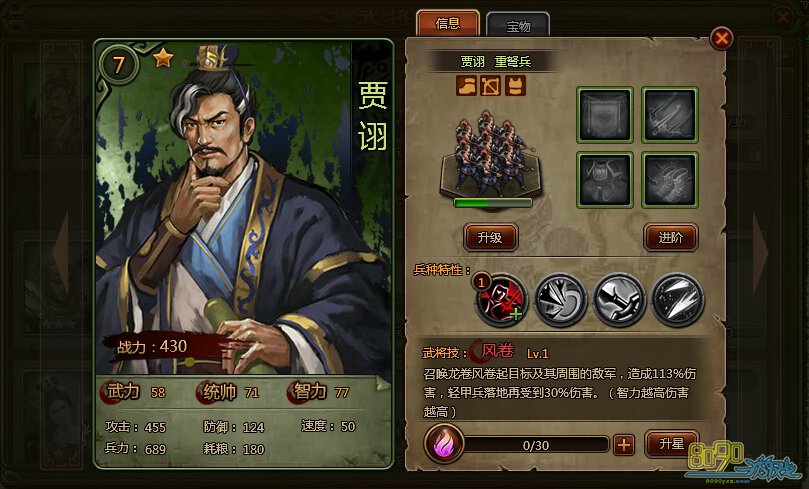The height and width of the screenshot is (489, 809).
Task: Select the empty dragon accessory slot
Action: (x=670, y=180)
